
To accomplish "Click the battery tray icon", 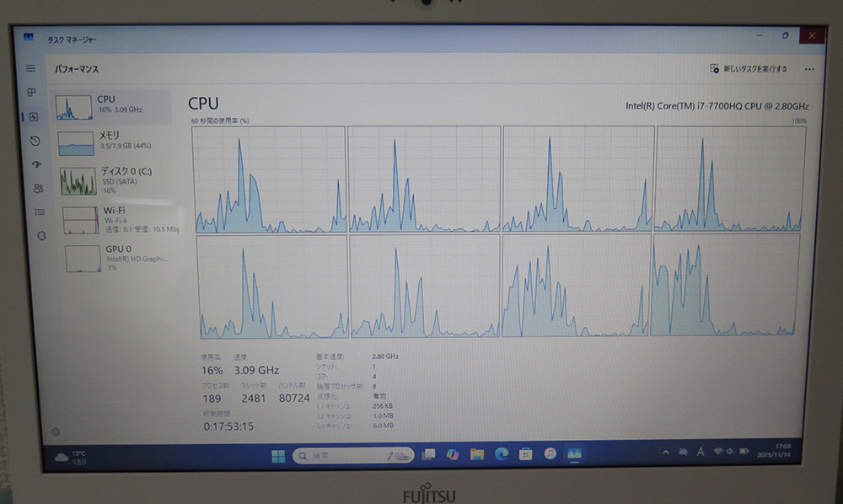I will tap(744, 452).
